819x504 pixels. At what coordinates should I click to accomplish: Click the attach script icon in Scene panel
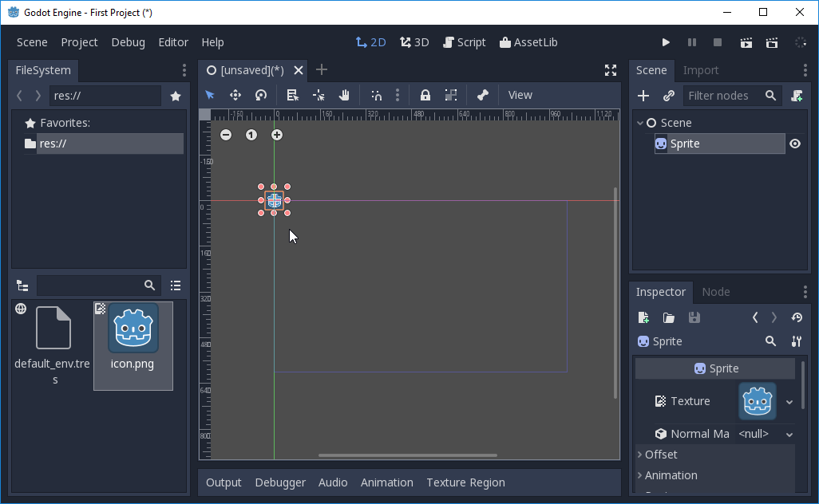pos(797,96)
